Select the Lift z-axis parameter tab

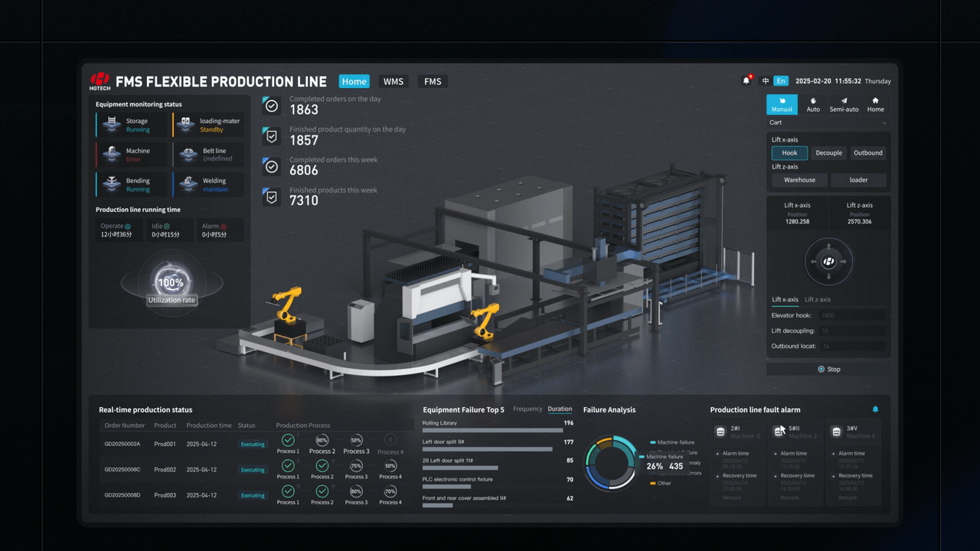click(x=818, y=299)
